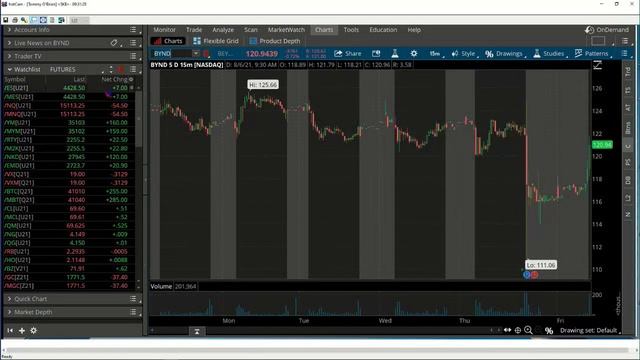This screenshot has height=360, width=640.
Task: Select the /ES[U21] watchlist row
Action: pos(69,88)
